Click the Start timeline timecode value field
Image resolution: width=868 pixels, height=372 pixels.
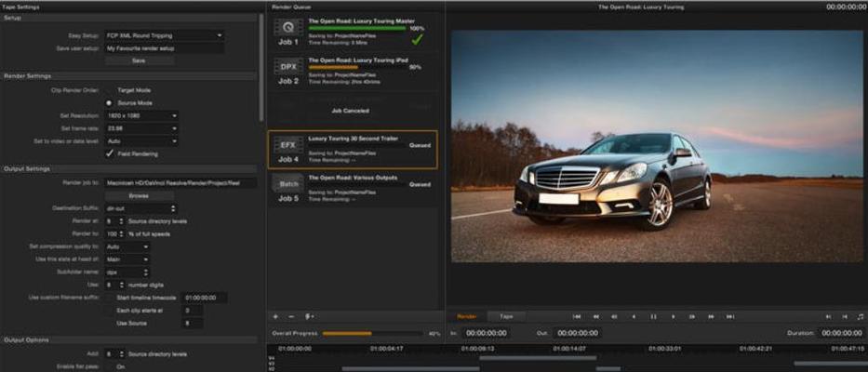click(205, 298)
